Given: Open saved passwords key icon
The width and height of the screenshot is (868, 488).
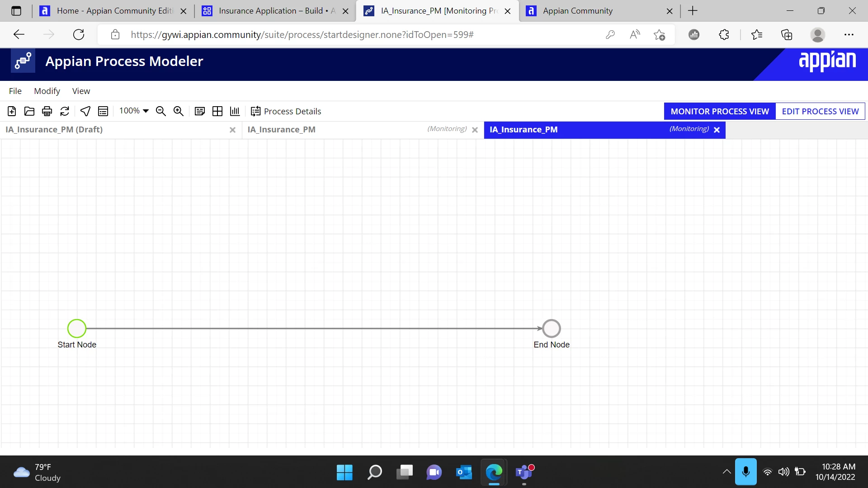Looking at the screenshot, I should tap(610, 34).
